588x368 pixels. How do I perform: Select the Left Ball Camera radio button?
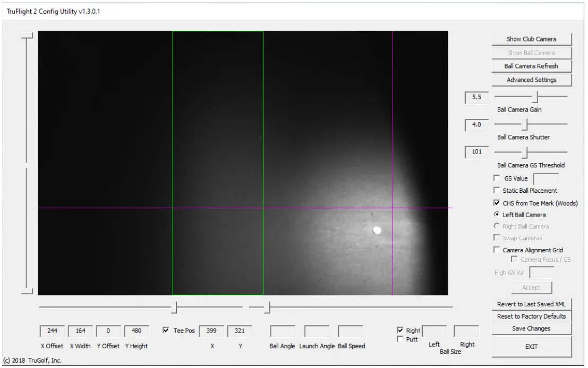click(x=497, y=215)
